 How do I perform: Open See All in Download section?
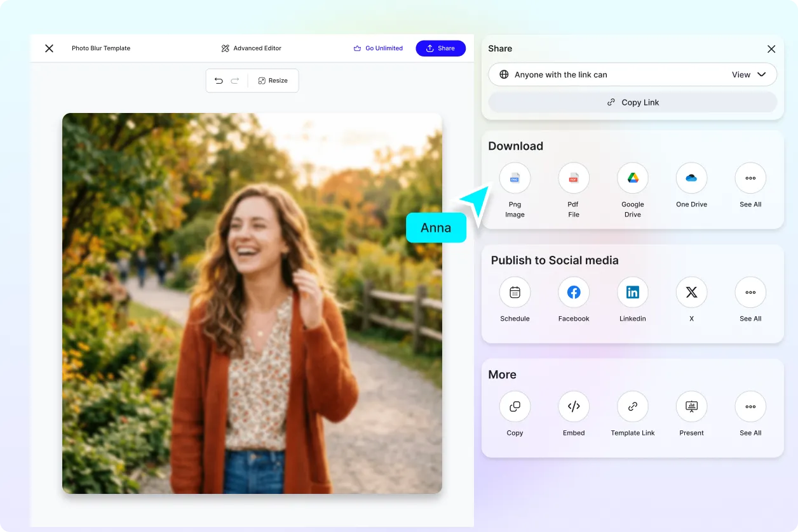tap(750, 178)
